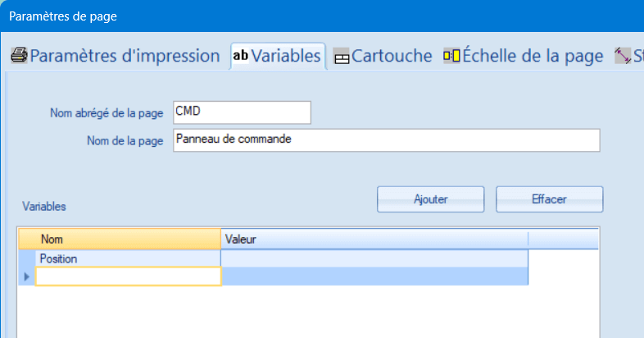Click the empty Valeur cell in the new row
The width and height of the screenshot is (644, 338).
pyautogui.click(x=374, y=276)
